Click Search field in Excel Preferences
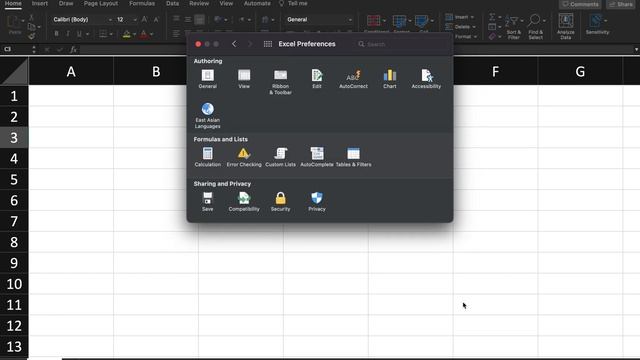This screenshot has height=360, width=640. tap(402, 44)
